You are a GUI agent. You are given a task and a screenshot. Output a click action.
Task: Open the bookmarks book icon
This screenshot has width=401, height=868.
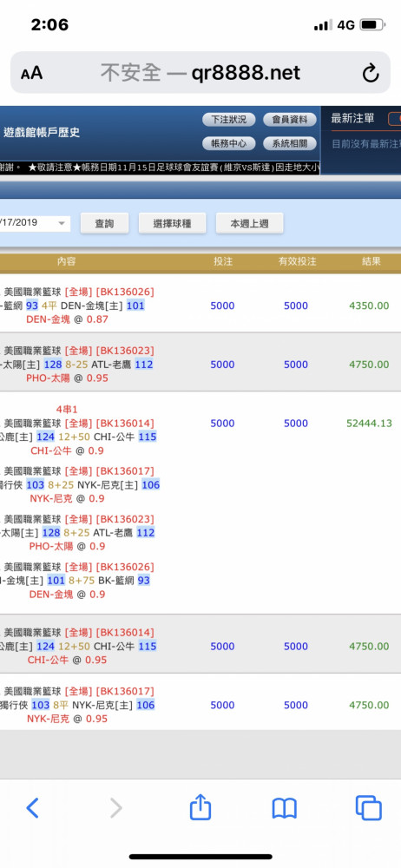point(284,809)
